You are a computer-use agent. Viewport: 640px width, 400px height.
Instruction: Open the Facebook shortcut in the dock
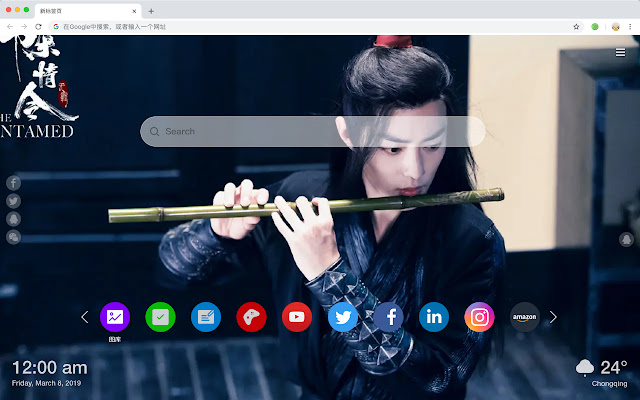click(x=388, y=317)
